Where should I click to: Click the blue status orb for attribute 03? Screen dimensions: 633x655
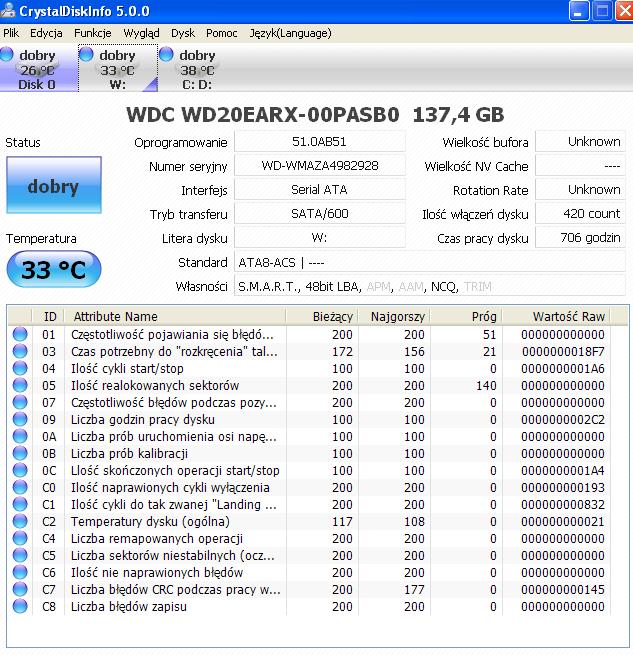pos(20,351)
